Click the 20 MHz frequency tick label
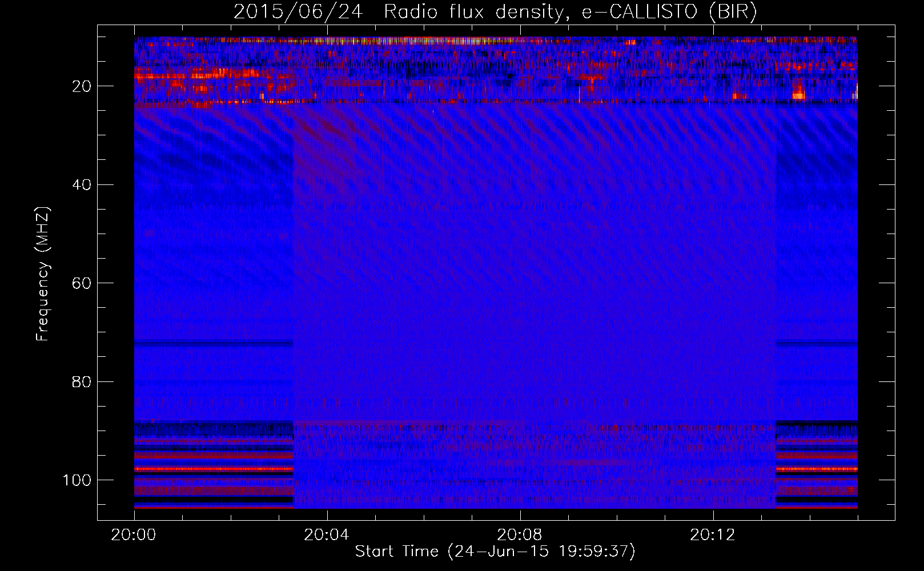The image size is (924, 571). [82, 86]
